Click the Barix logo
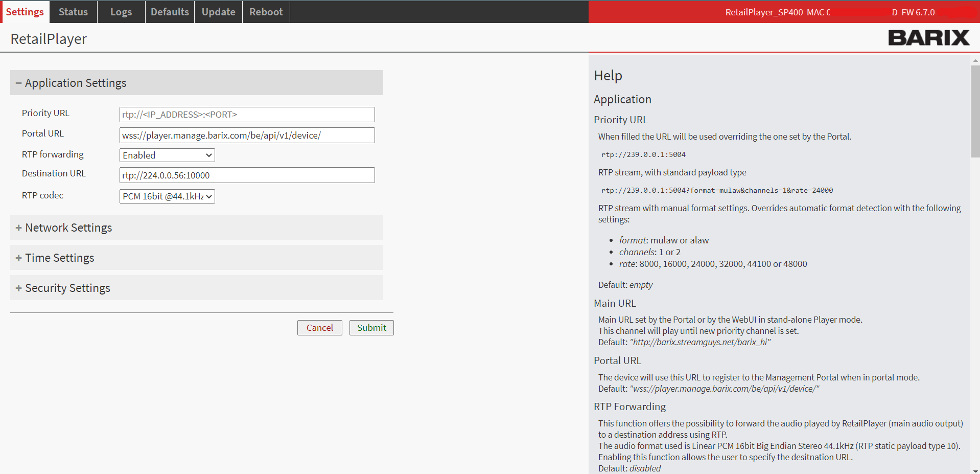This screenshot has width=980, height=474. tap(928, 38)
